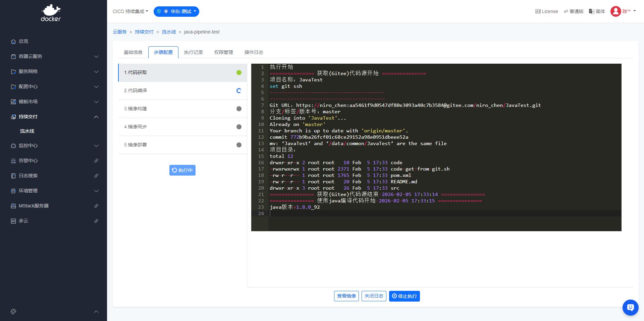This screenshot has height=321, width=644.
Task: Open 日志搜索 external link icon
Action: (96, 176)
